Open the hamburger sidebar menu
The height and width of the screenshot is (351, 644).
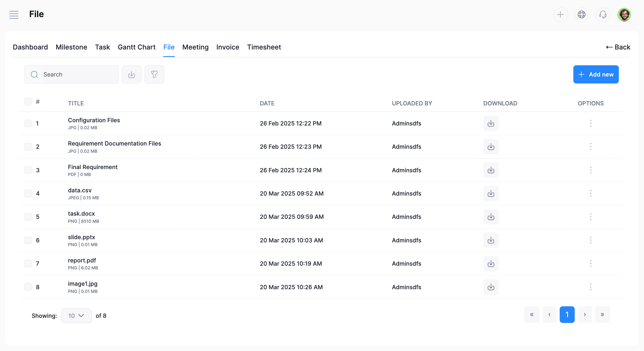14,15
